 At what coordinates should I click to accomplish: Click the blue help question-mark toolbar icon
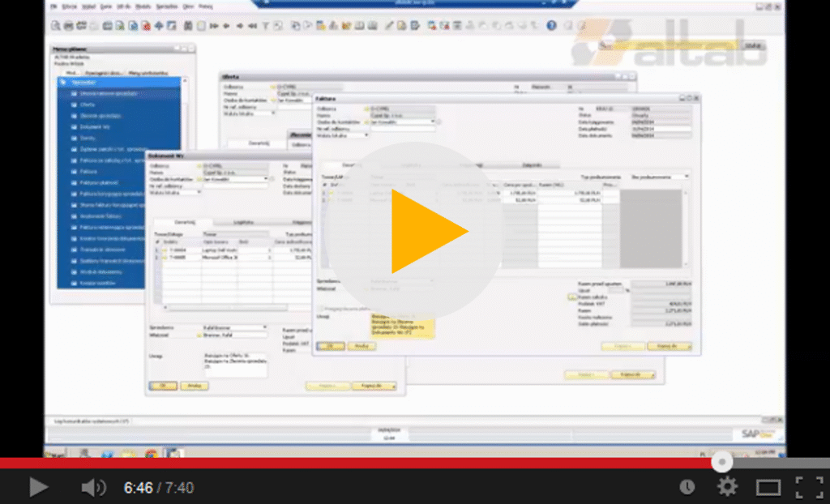[552, 26]
